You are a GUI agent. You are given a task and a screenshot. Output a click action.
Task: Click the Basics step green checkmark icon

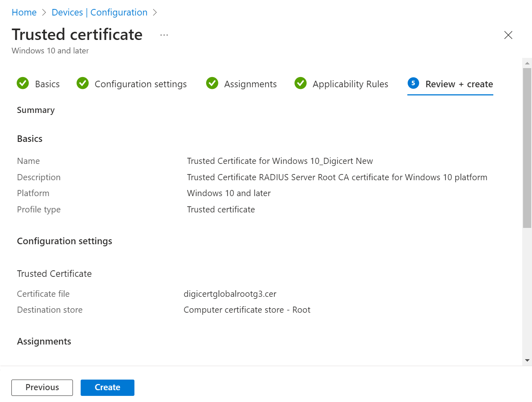click(23, 83)
